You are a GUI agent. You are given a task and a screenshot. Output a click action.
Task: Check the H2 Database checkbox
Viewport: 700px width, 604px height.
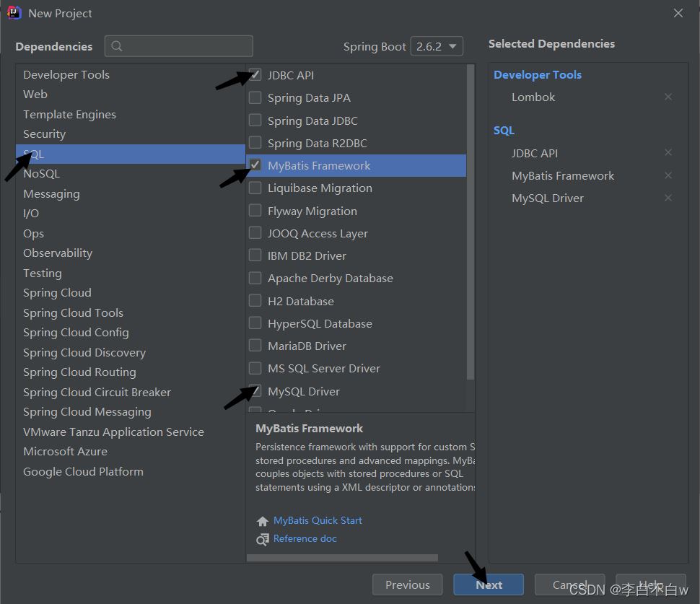pyautogui.click(x=255, y=300)
